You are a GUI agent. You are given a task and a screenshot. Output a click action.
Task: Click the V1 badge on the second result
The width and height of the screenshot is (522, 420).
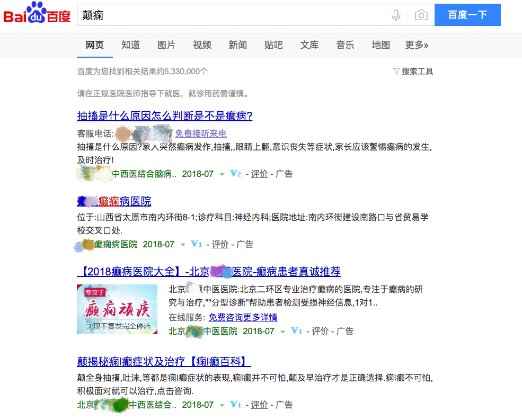[x=198, y=244]
